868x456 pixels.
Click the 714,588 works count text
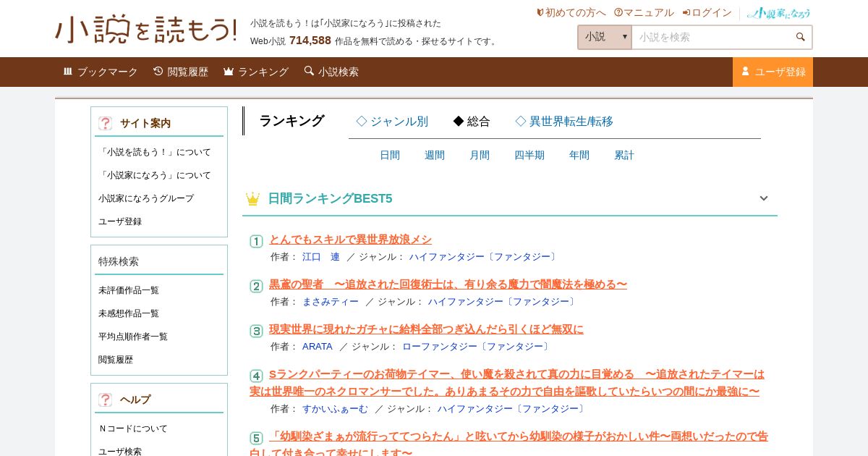tap(310, 41)
